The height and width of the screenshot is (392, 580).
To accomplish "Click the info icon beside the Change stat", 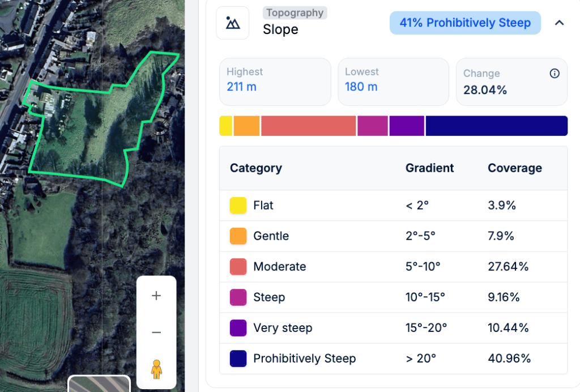I will point(555,73).
